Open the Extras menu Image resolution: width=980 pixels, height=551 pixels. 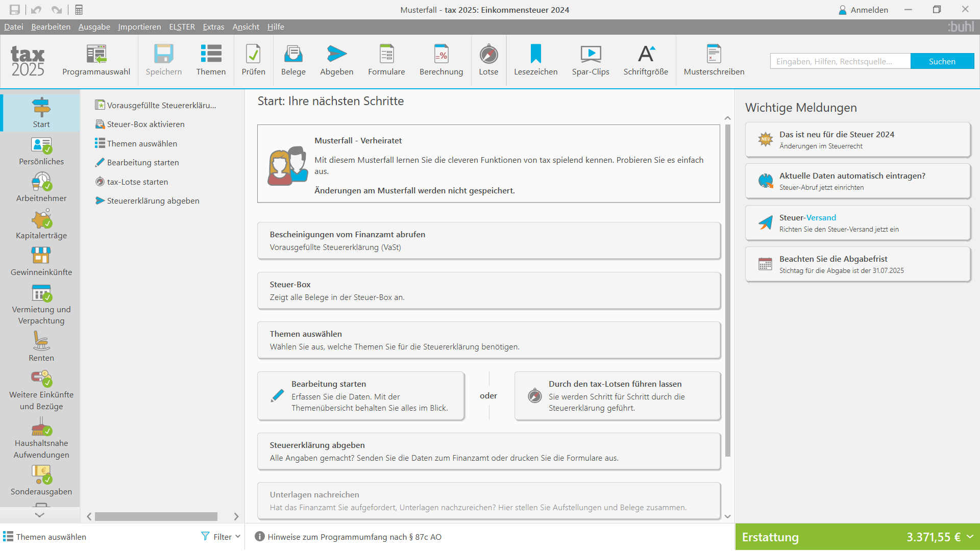[213, 27]
